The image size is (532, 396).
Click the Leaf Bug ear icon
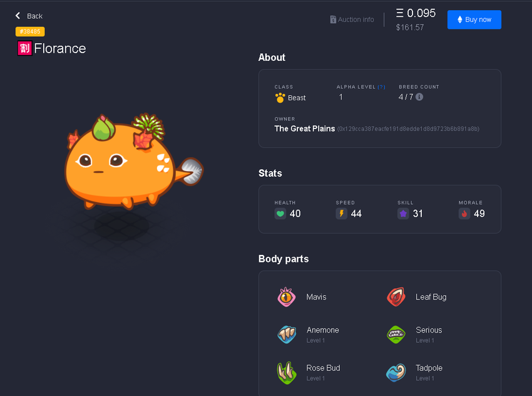(396, 297)
